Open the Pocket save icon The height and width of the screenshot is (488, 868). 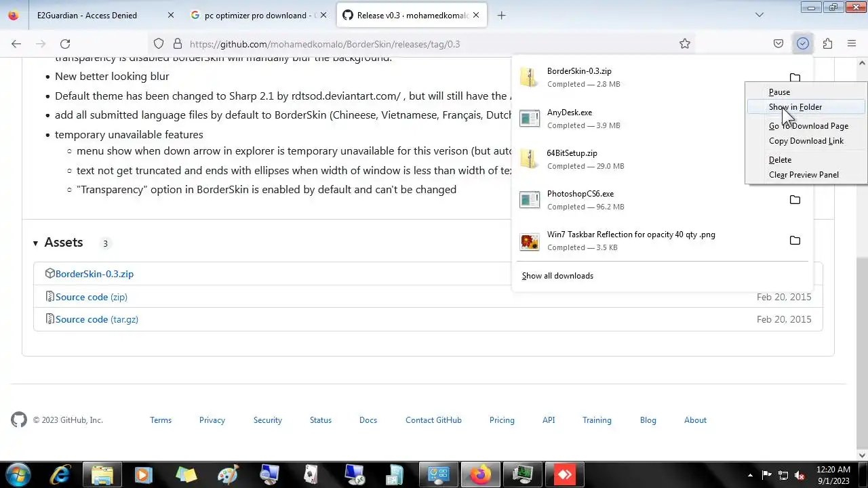(778, 43)
